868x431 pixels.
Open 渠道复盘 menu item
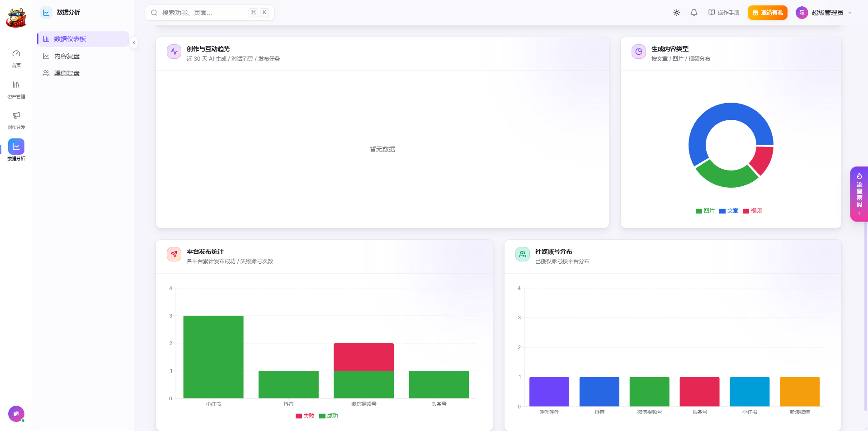coord(83,73)
